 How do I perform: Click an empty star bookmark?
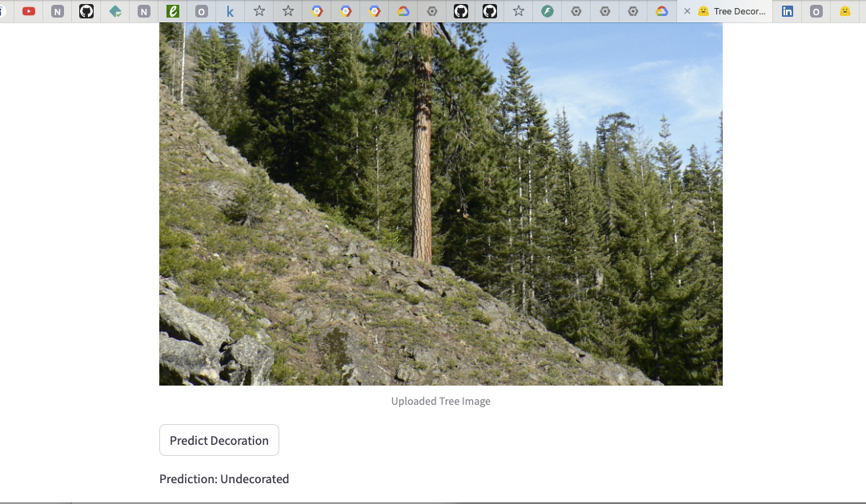pyautogui.click(x=259, y=12)
